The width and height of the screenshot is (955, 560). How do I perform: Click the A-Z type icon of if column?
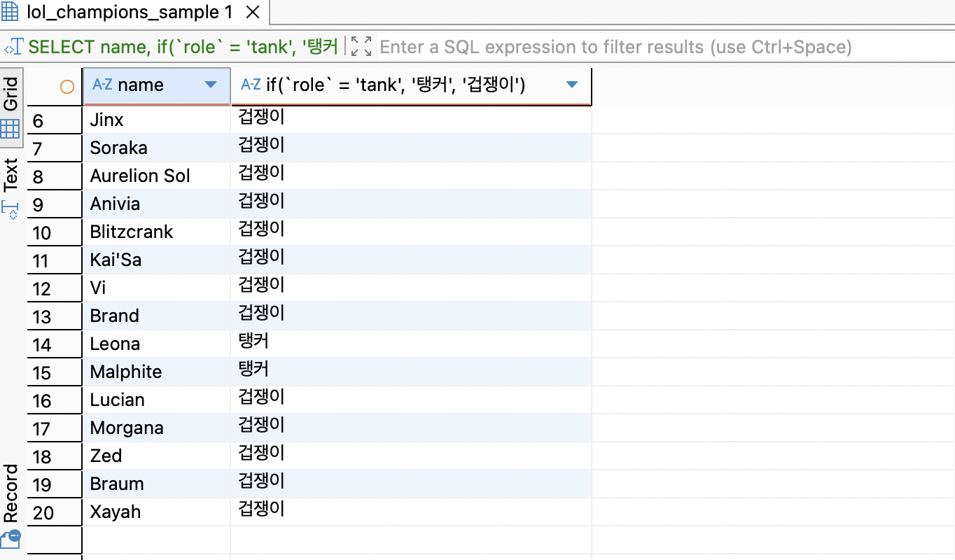251,85
